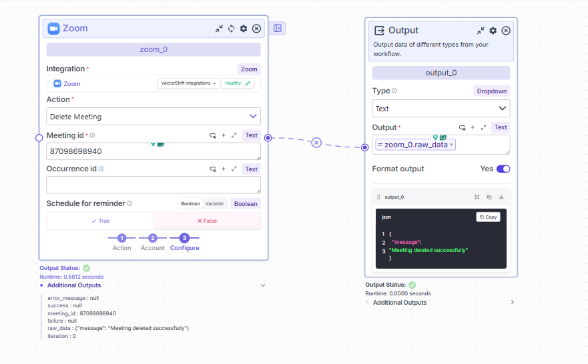Image resolution: width=588 pixels, height=364 pixels.
Task: Switch Schedule for reminder to Boolean mode
Action: tap(190, 204)
